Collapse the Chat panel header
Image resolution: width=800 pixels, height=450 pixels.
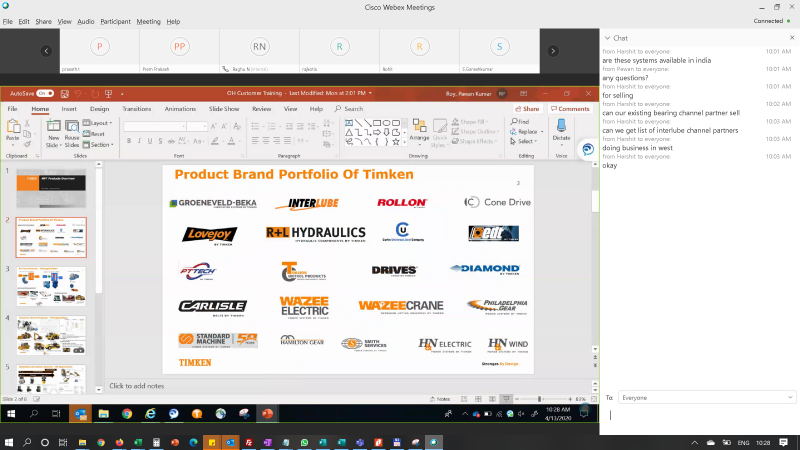(606, 38)
